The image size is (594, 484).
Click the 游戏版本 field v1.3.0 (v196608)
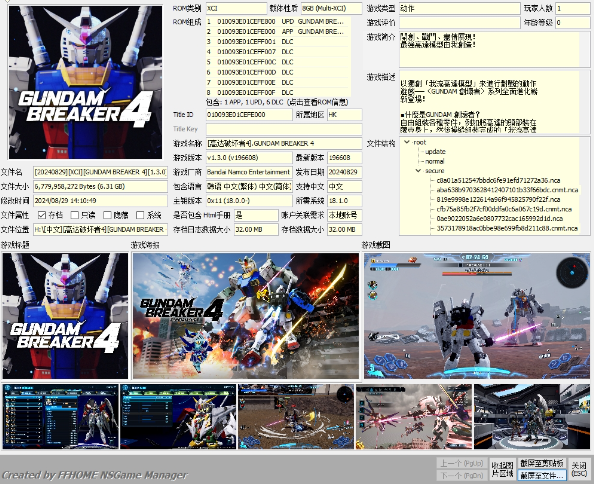pos(249,158)
